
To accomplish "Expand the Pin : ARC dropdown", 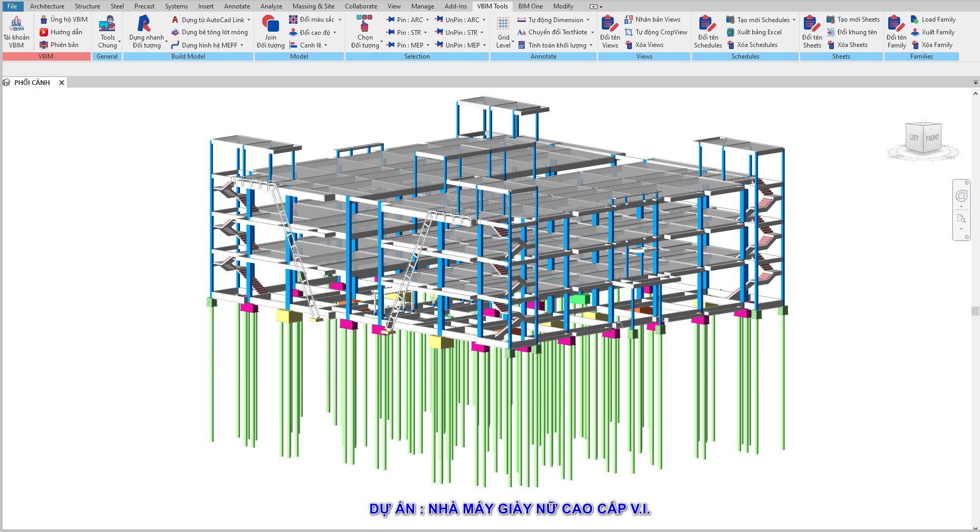I will tap(427, 20).
